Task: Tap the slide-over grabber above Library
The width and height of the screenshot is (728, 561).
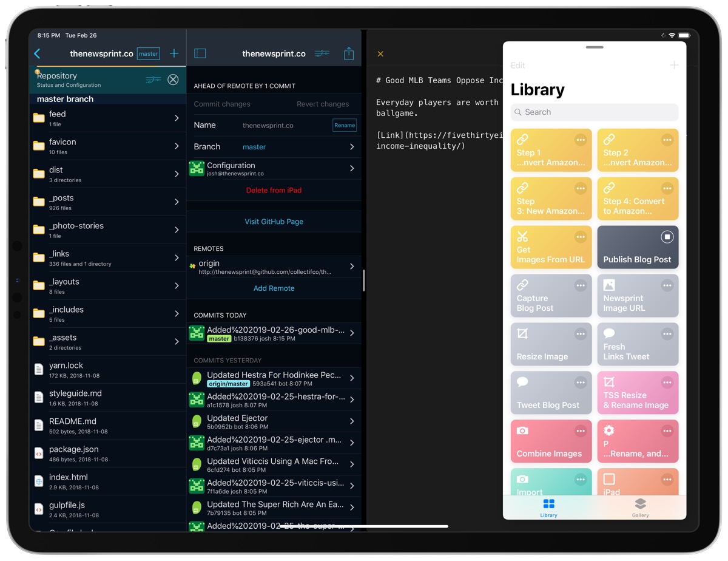Action: tap(595, 47)
